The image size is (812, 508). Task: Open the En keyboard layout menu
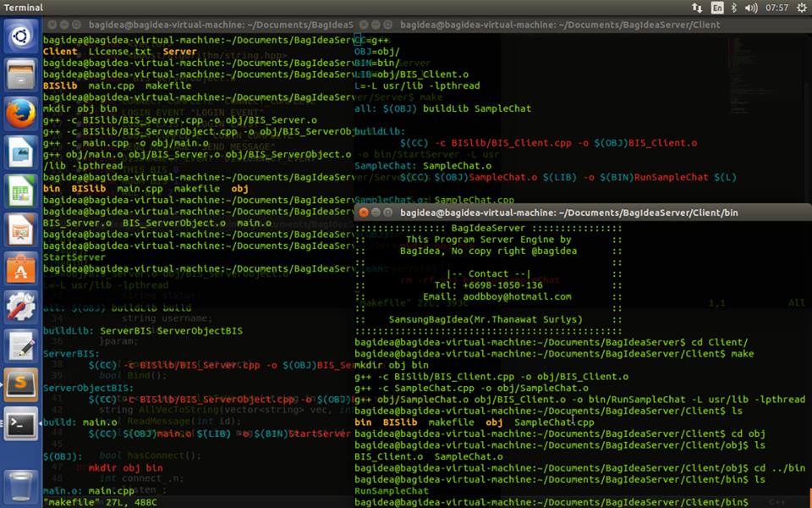pos(717,8)
